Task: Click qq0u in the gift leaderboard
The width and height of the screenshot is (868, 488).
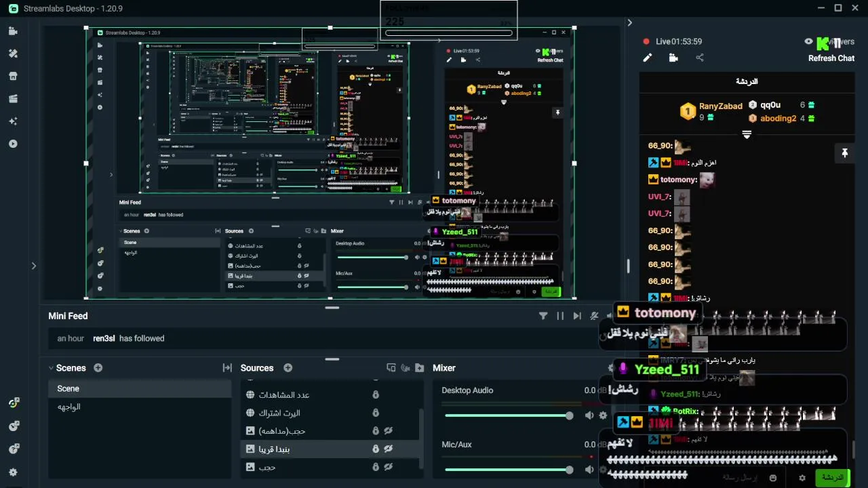Action: (770, 105)
